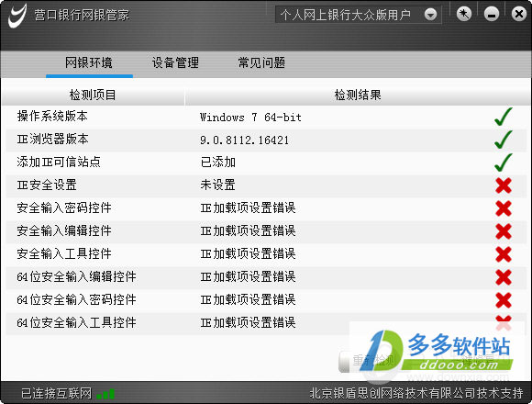Click the error text for 64位安全输入密码控件

point(248,299)
